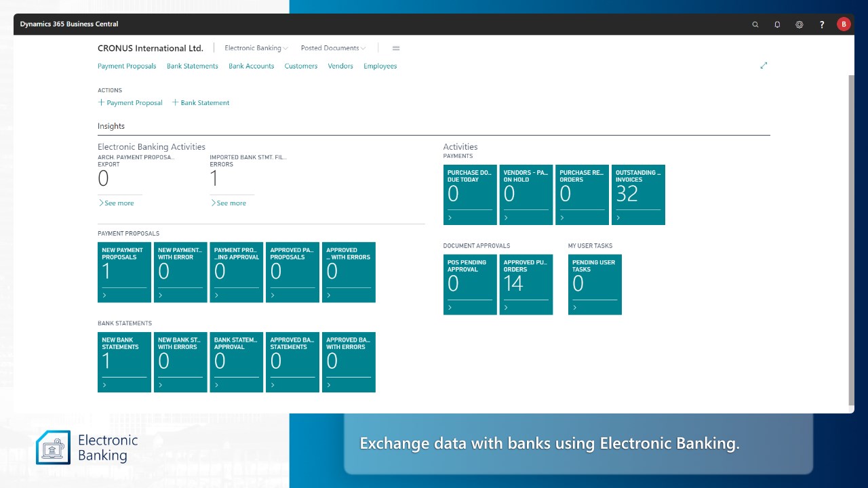Viewport: 868px width, 488px height.
Task: Click the Dynamics 365 Business Central title
Action: pyautogui.click(x=69, y=24)
